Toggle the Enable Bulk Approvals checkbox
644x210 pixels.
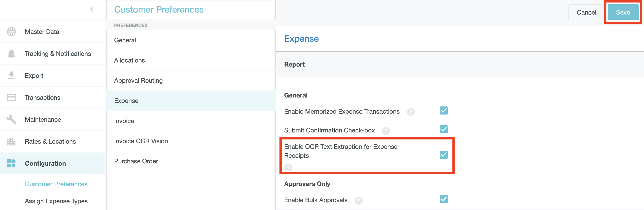443,199
